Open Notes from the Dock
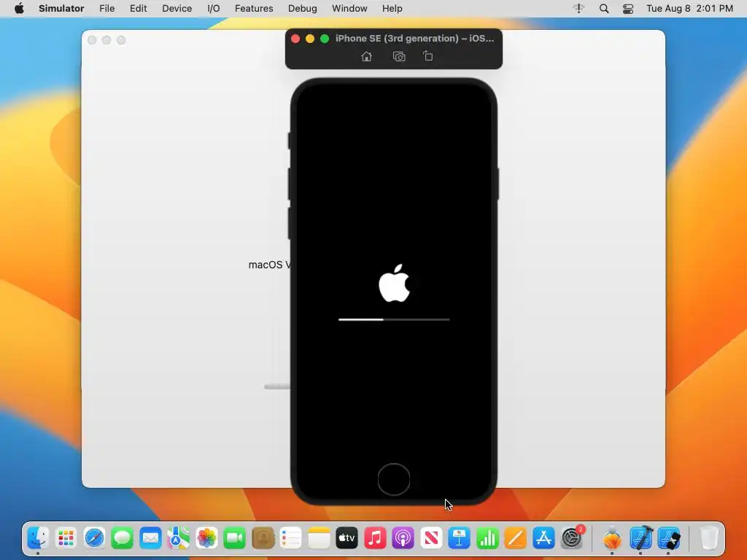 tap(319, 538)
